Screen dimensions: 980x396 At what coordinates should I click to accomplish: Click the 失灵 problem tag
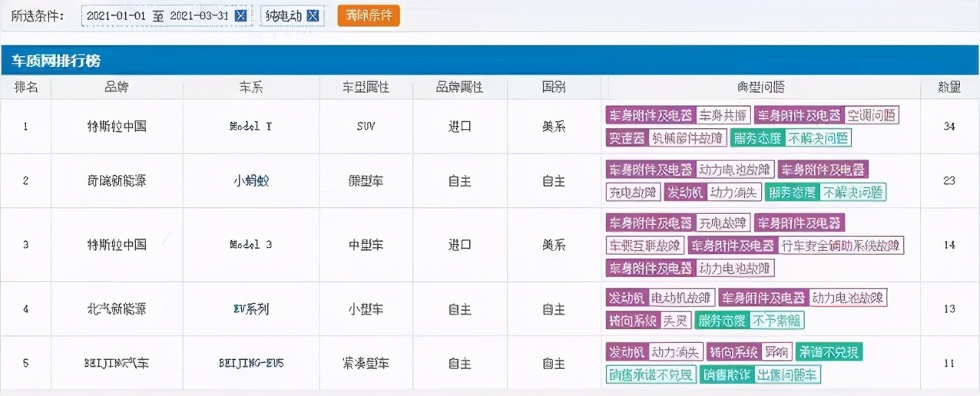[675, 320]
